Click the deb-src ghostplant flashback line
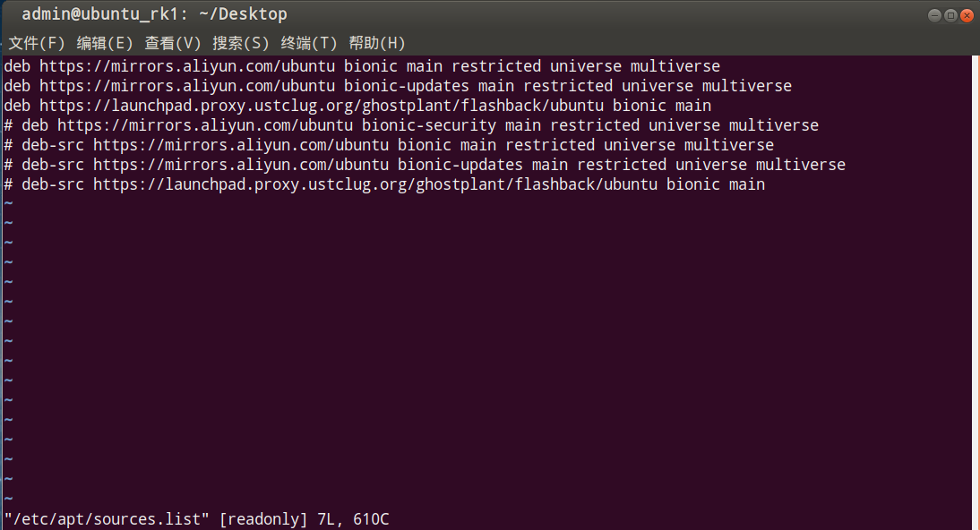The height and width of the screenshot is (530, 980). pyautogui.click(x=384, y=184)
